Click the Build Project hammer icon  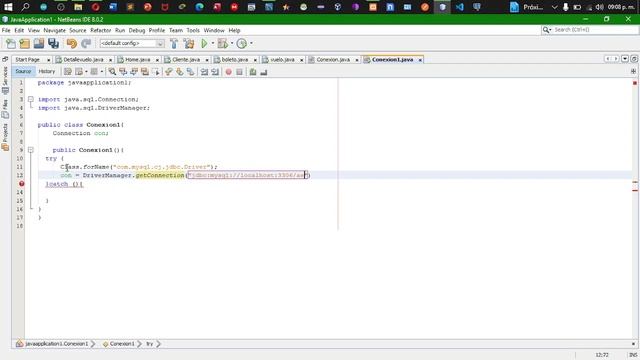pyautogui.click(x=174, y=43)
